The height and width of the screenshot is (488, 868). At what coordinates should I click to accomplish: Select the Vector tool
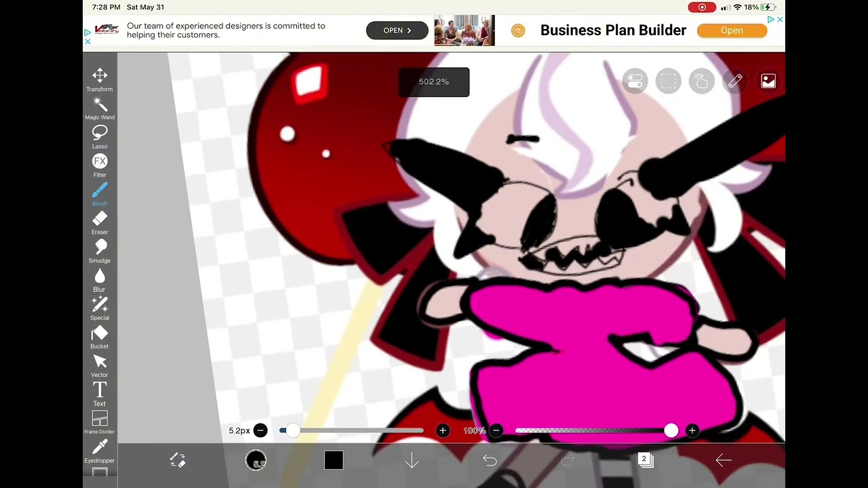coord(100,365)
